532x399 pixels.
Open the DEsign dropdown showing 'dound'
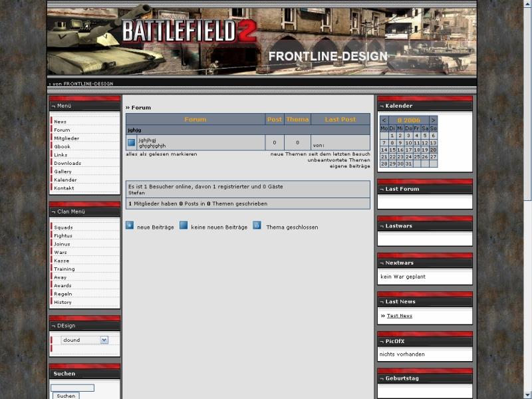pos(84,340)
